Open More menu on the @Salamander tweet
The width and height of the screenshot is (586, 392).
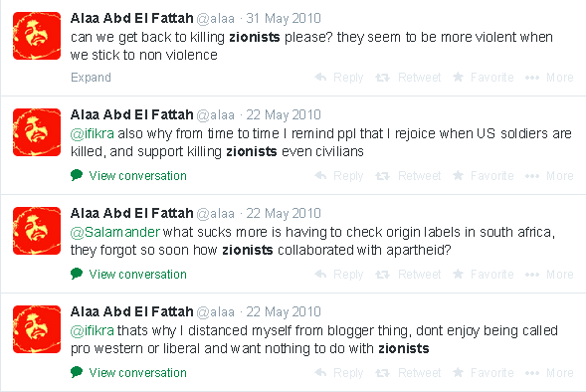click(549, 275)
